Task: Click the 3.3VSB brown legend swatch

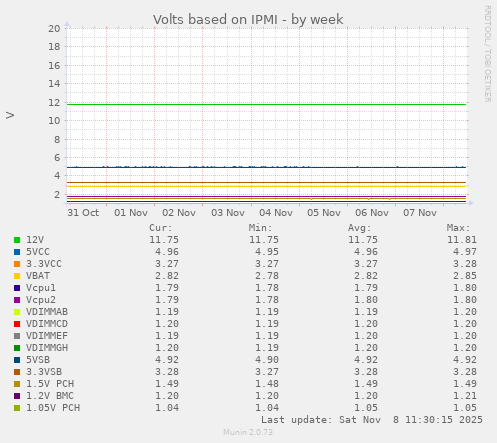Action: 17,372
